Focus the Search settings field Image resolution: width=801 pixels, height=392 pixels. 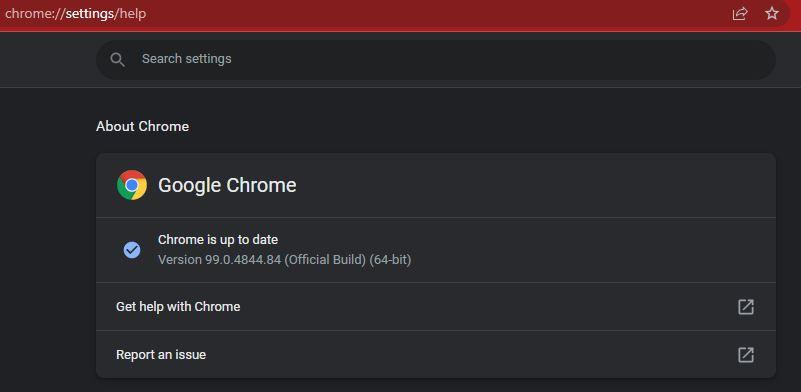tap(436, 59)
